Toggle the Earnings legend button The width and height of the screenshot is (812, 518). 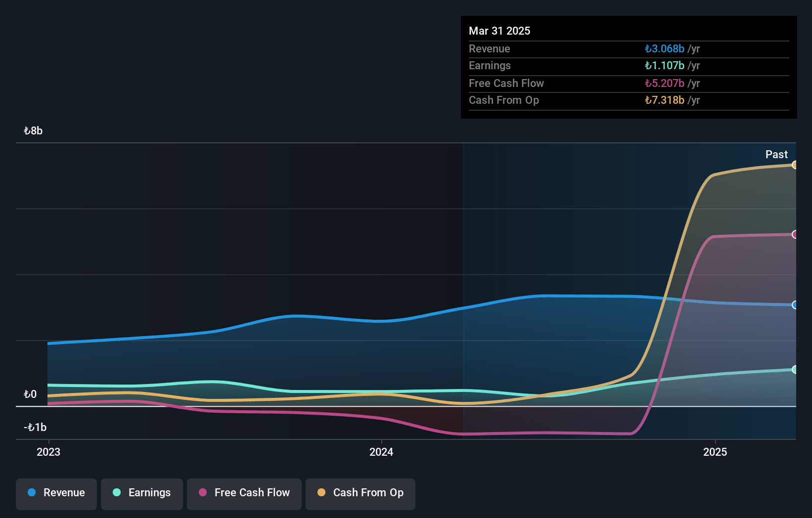[x=142, y=494]
